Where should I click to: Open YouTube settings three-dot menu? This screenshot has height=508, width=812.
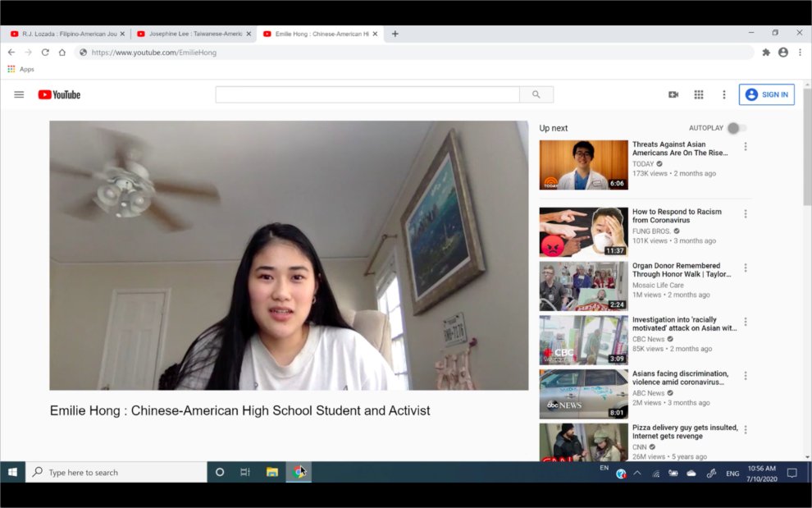pyautogui.click(x=724, y=94)
